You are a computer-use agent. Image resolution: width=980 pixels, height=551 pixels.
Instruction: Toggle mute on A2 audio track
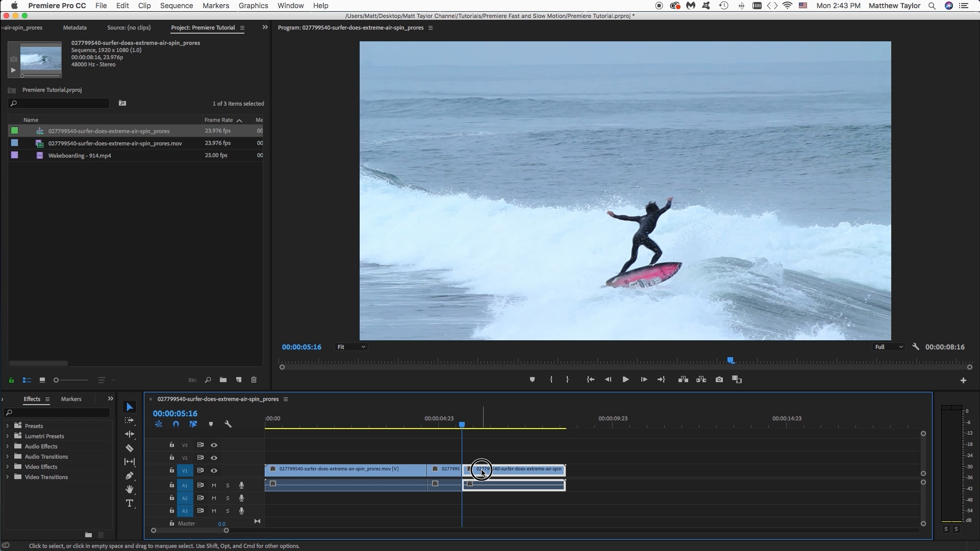tap(214, 498)
